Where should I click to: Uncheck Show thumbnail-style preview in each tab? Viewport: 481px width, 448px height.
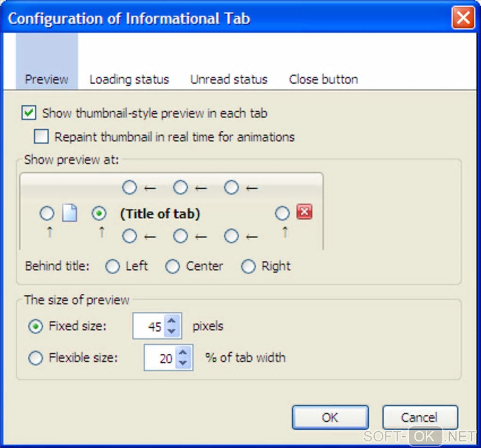[x=29, y=113]
